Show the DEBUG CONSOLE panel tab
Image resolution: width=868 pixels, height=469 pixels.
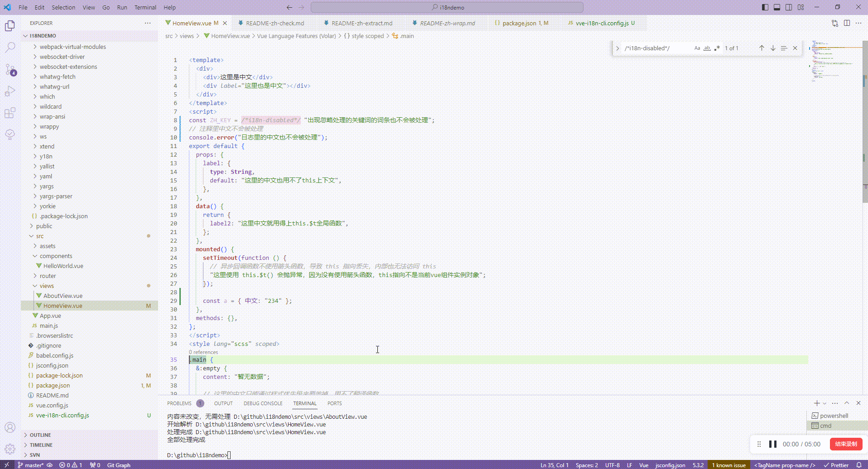click(x=263, y=403)
